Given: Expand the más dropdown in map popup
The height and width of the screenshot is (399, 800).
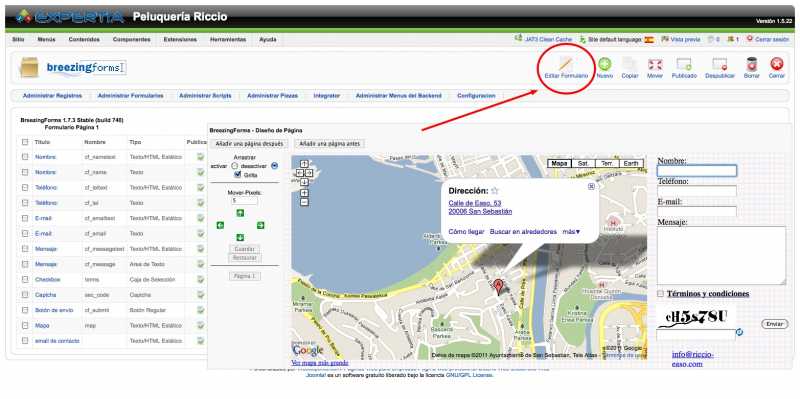Looking at the screenshot, I should (x=571, y=232).
